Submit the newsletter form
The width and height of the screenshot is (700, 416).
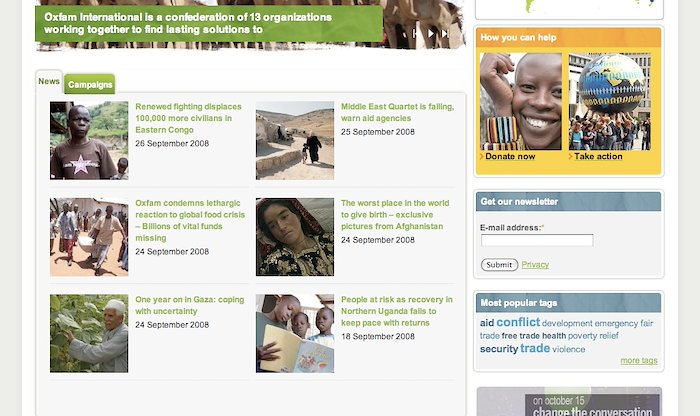click(499, 265)
